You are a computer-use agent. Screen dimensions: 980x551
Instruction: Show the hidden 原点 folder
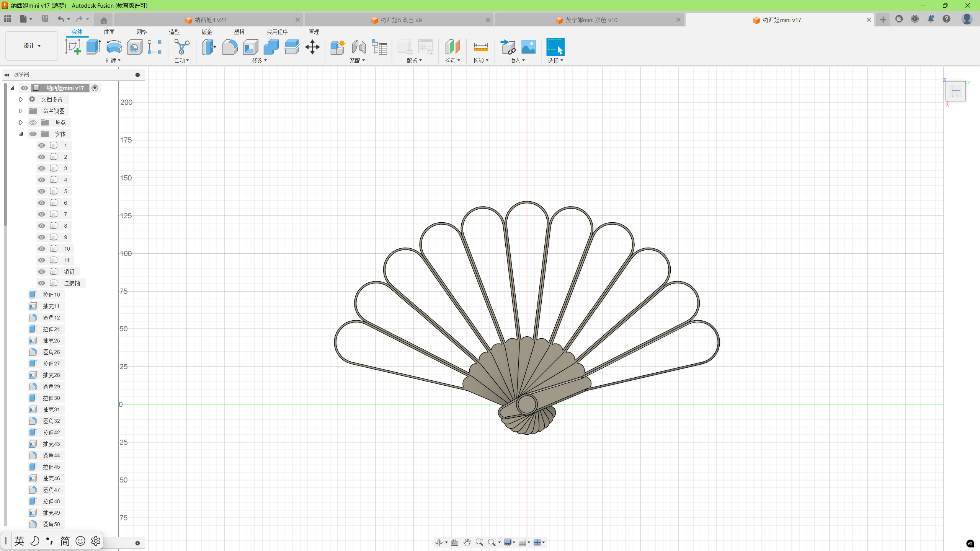click(33, 122)
